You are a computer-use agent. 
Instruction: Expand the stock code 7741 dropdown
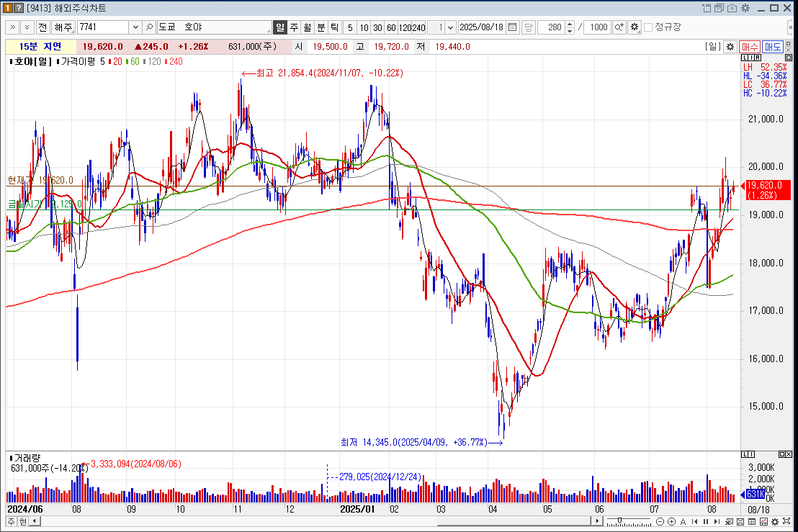[x=135, y=27]
